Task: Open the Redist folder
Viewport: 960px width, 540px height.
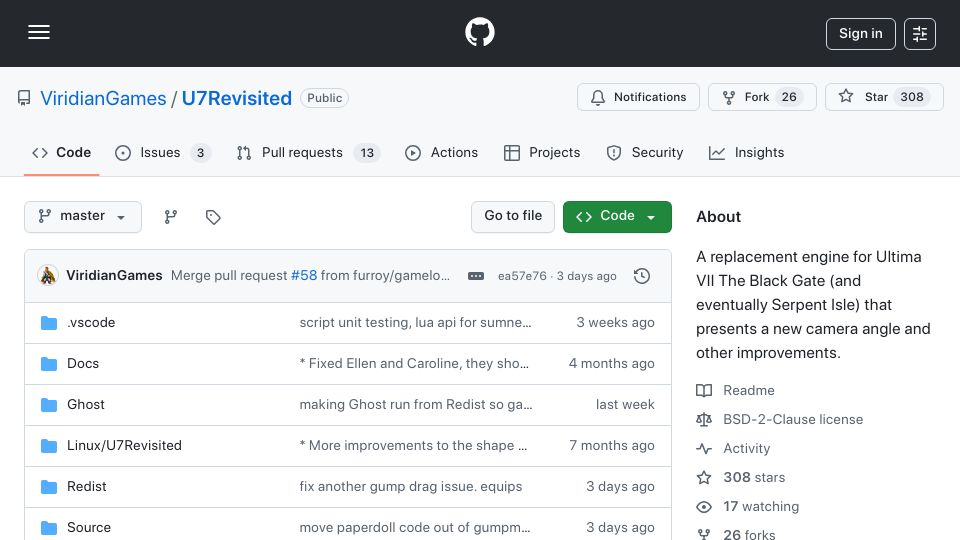Action: pos(86,487)
